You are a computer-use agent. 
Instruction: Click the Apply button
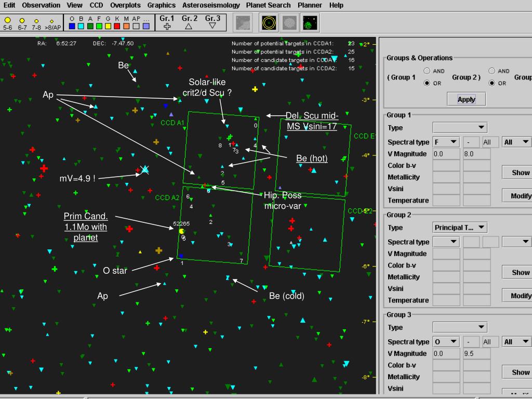pos(466,99)
